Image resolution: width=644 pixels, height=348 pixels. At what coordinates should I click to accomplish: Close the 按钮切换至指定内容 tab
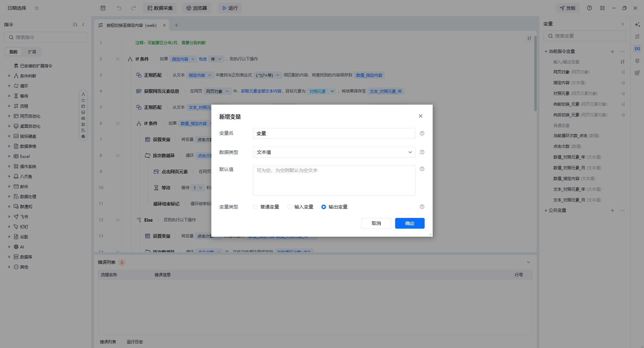tap(164, 25)
